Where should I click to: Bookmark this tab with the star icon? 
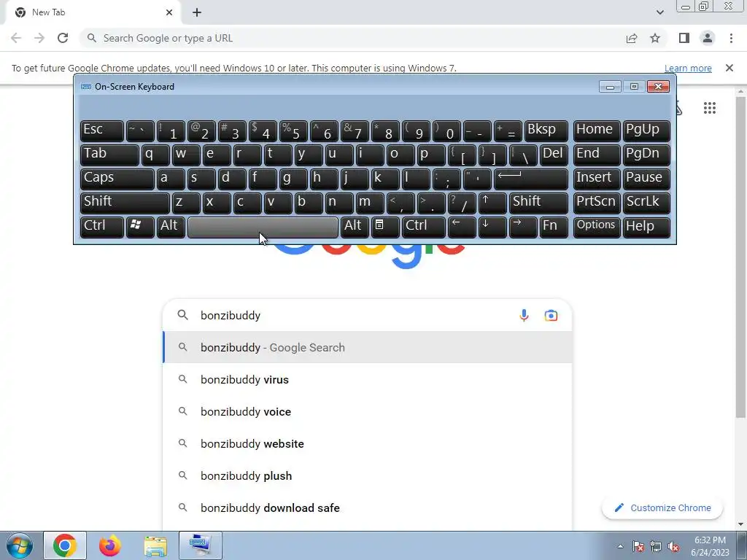tap(655, 38)
